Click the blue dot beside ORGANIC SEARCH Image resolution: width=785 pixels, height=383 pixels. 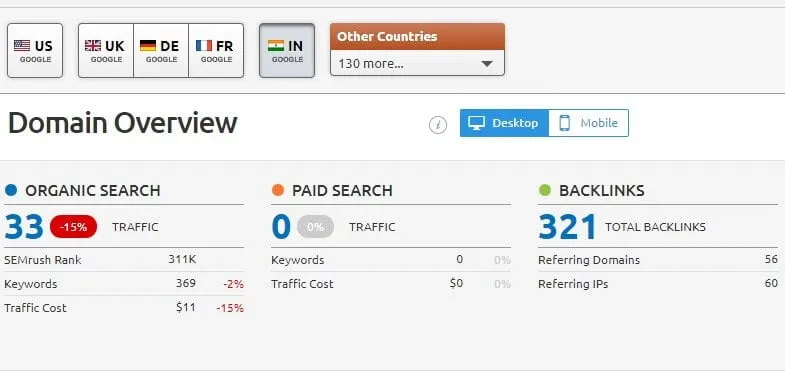click(x=11, y=190)
